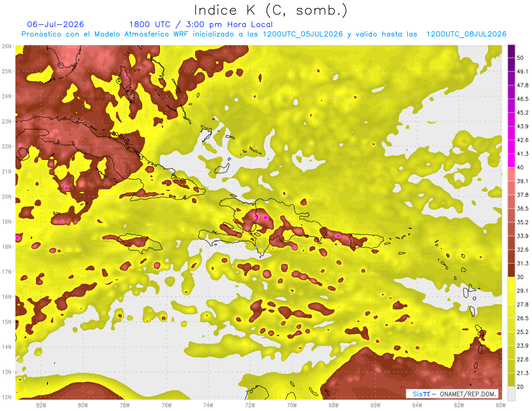
Task: Click colorbar value "27.8"
Action: (523, 304)
